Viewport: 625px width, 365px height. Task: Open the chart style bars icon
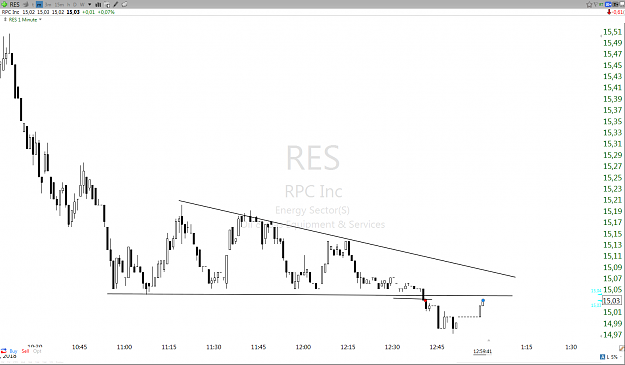point(98,5)
